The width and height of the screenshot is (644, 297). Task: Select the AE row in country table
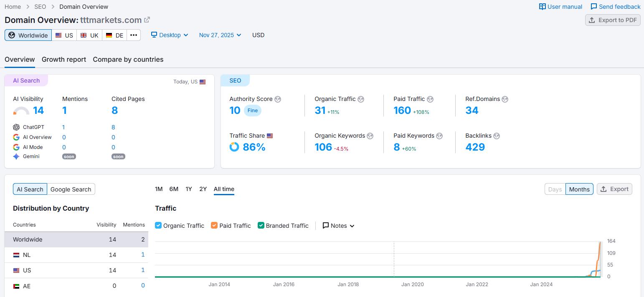[x=76, y=286]
